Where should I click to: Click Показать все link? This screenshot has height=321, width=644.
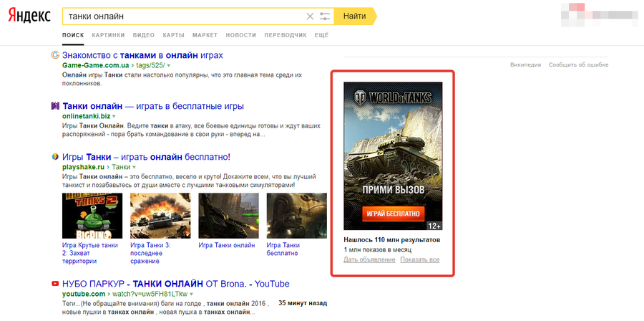[420, 260]
